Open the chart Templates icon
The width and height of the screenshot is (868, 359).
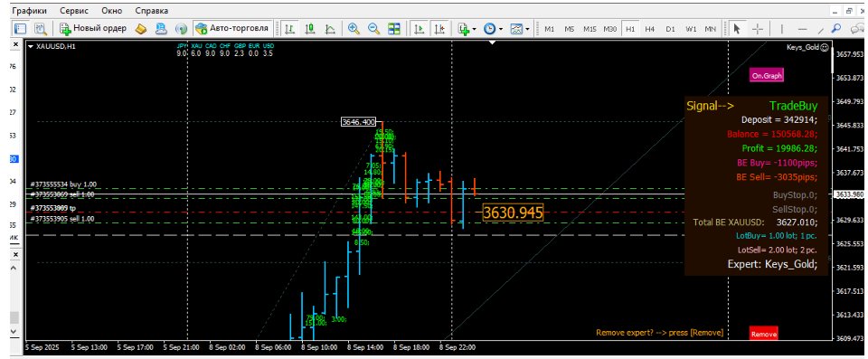[x=516, y=28]
